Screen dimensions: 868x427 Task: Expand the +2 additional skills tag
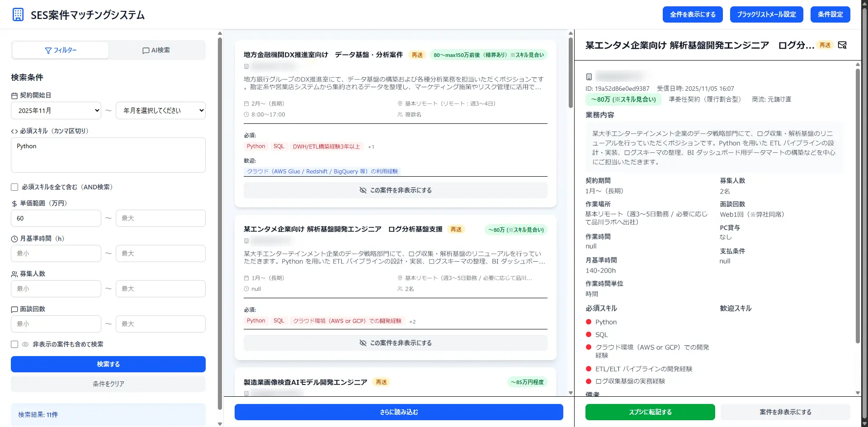tap(412, 322)
